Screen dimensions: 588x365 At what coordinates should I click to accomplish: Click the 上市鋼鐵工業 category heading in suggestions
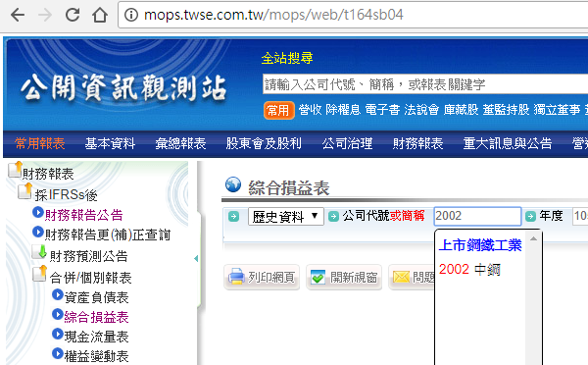point(480,245)
